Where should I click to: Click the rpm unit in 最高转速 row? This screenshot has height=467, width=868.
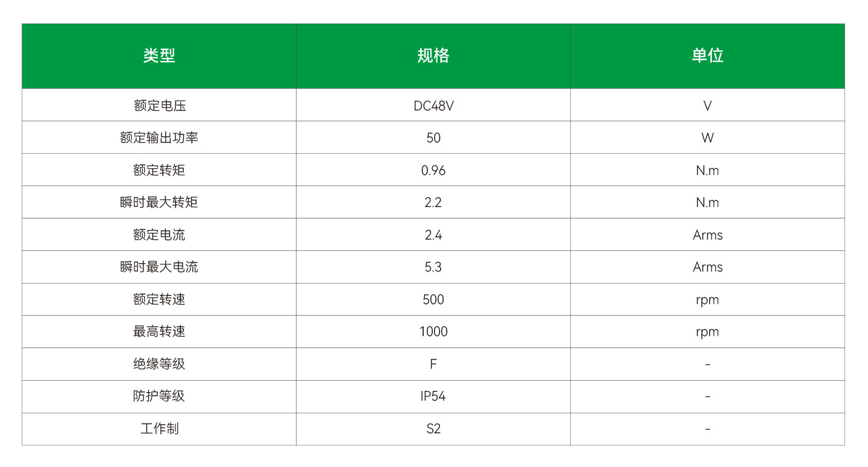pyautogui.click(x=707, y=331)
